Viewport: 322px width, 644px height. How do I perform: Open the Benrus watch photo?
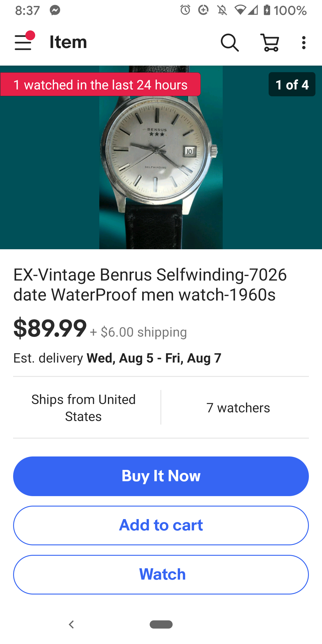point(161,157)
